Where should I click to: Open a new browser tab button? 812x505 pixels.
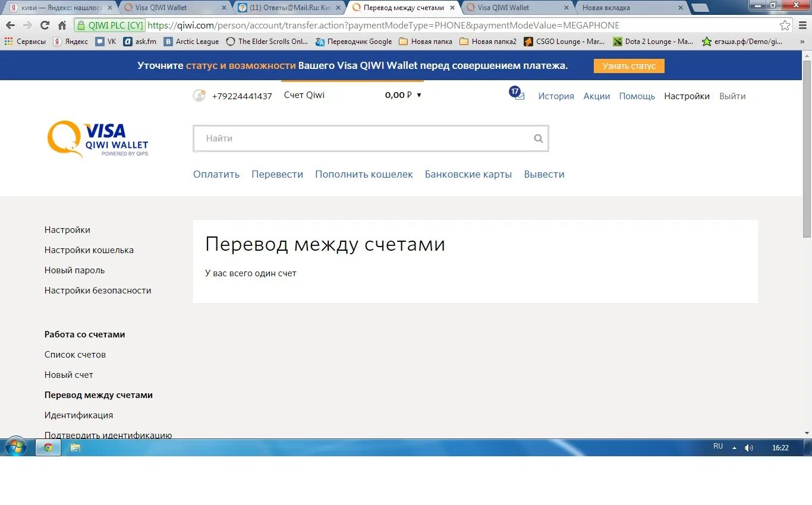700,8
